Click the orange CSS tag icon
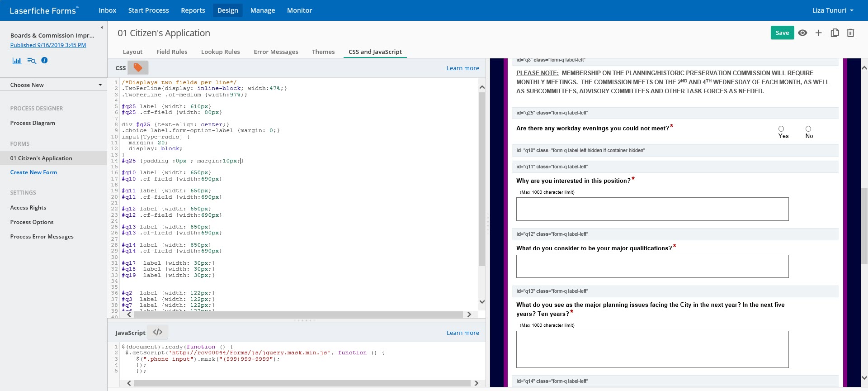Viewport: 868px width, 391px height. tap(138, 68)
